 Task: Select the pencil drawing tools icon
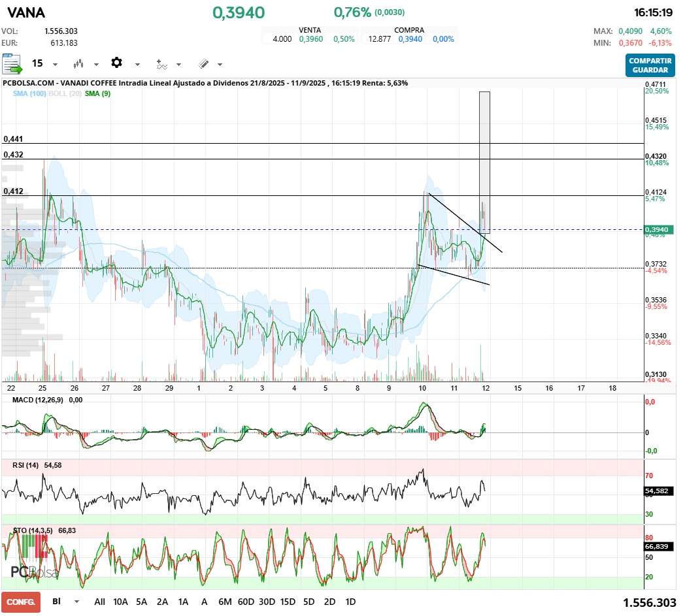(203, 64)
